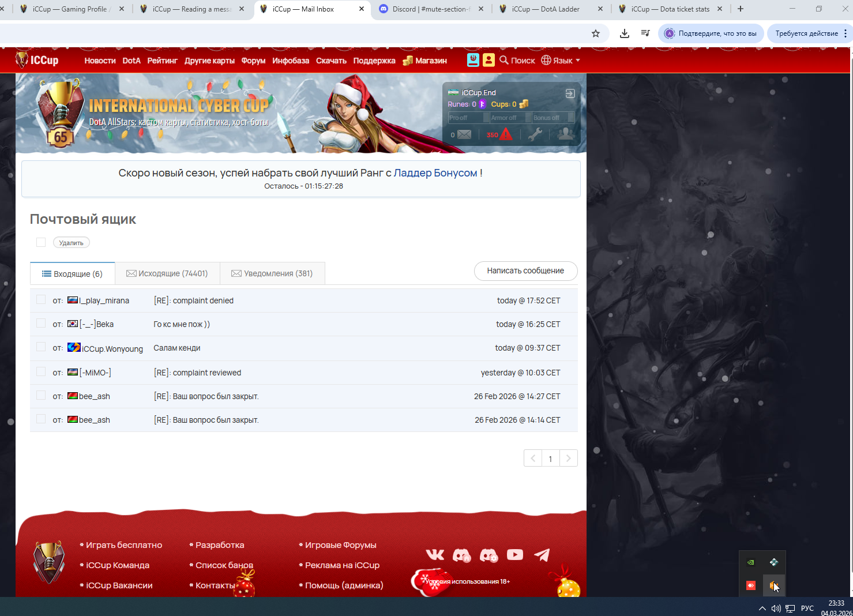Toggle the Pro off switch
The width and height of the screenshot is (853, 616).
point(469,118)
